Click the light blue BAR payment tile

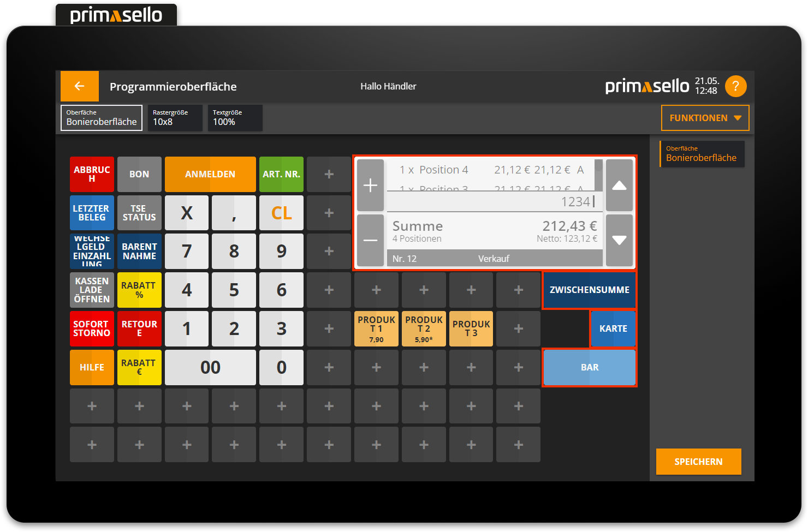pyautogui.click(x=590, y=367)
